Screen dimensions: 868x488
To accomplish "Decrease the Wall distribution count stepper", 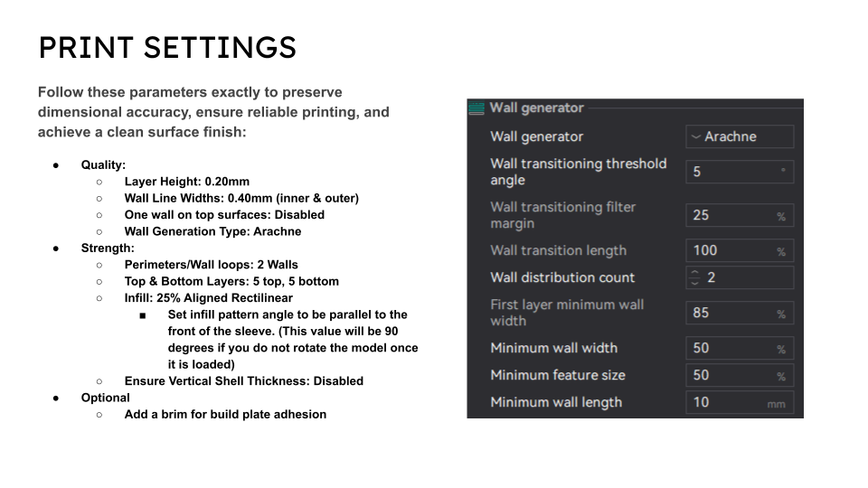I will pyautogui.click(x=694, y=283).
